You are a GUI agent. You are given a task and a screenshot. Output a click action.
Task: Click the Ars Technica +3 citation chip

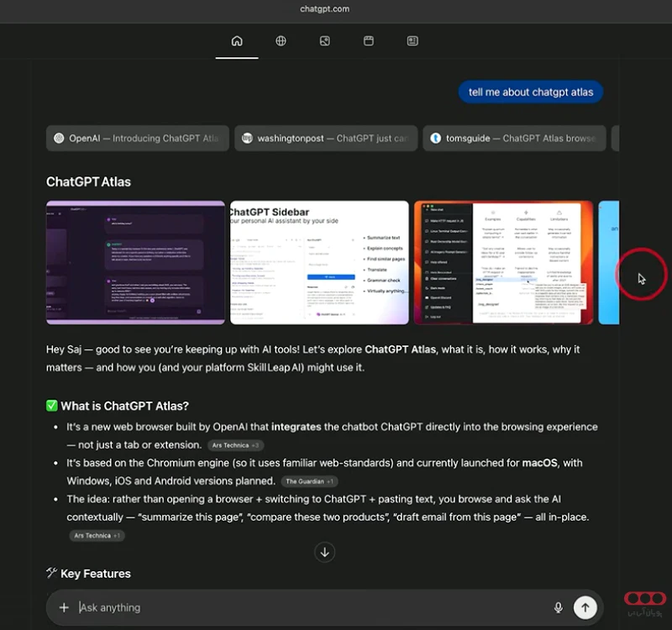[236, 445]
